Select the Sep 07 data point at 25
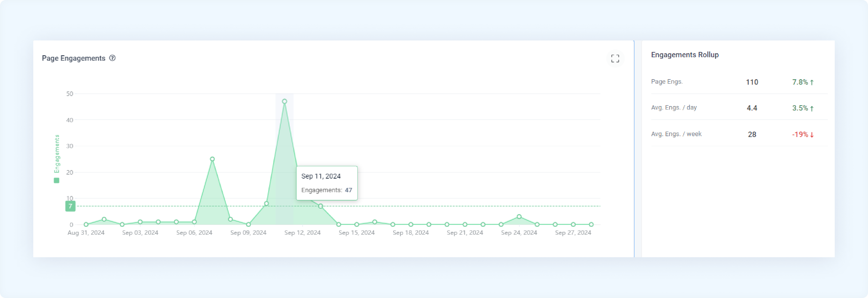 pos(212,159)
